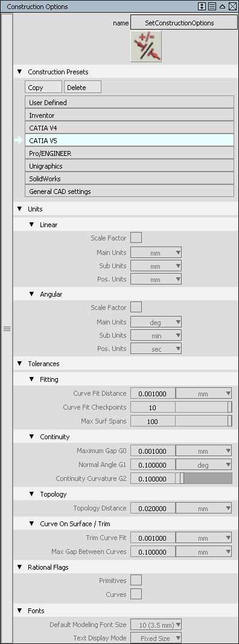
Task: Click the triangle collapse icon in title bar
Action: pos(222,7)
